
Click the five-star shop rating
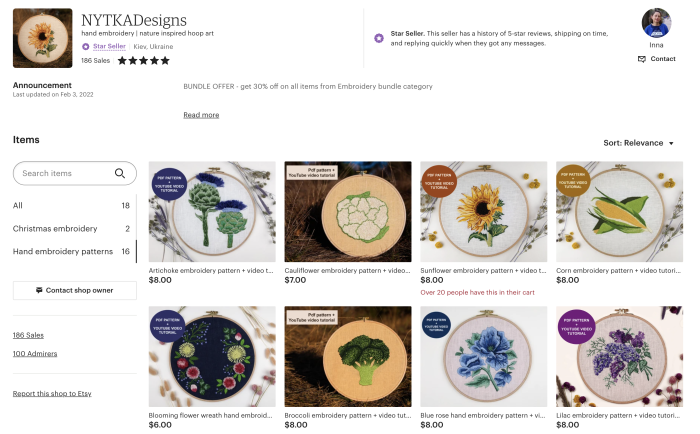(x=144, y=60)
